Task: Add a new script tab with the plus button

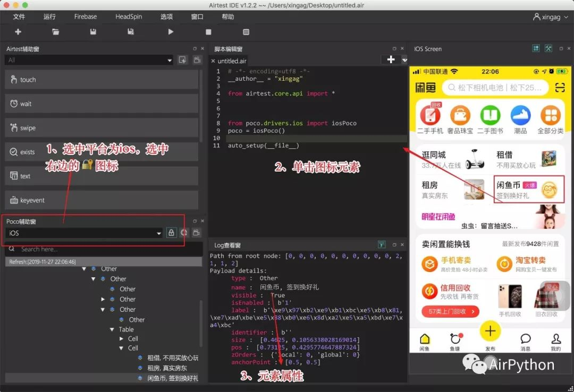Action: [x=391, y=59]
